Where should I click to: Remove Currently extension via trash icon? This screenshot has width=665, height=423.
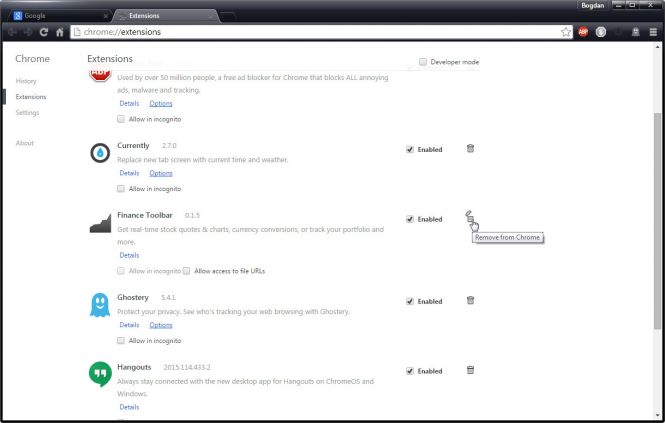click(470, 149)
